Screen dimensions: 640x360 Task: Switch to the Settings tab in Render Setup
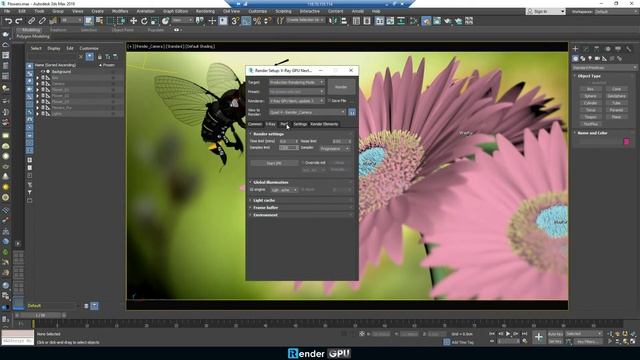pyautogui.click(x=300, y=124)
